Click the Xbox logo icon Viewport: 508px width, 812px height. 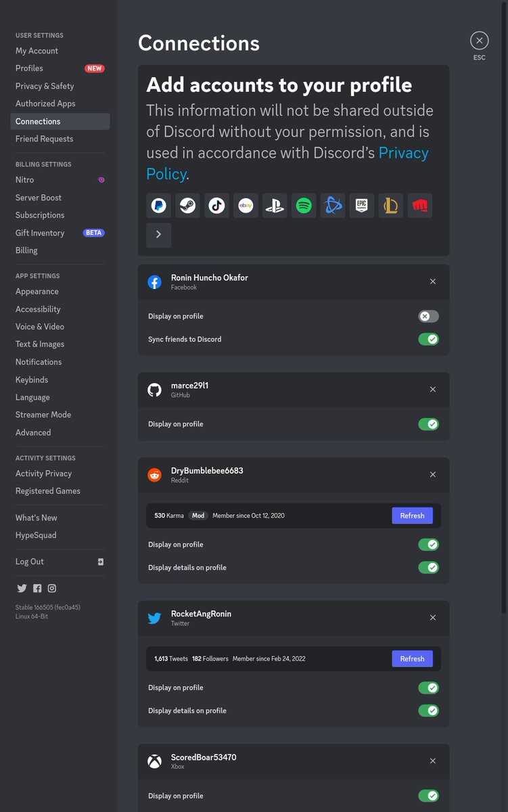155,762
